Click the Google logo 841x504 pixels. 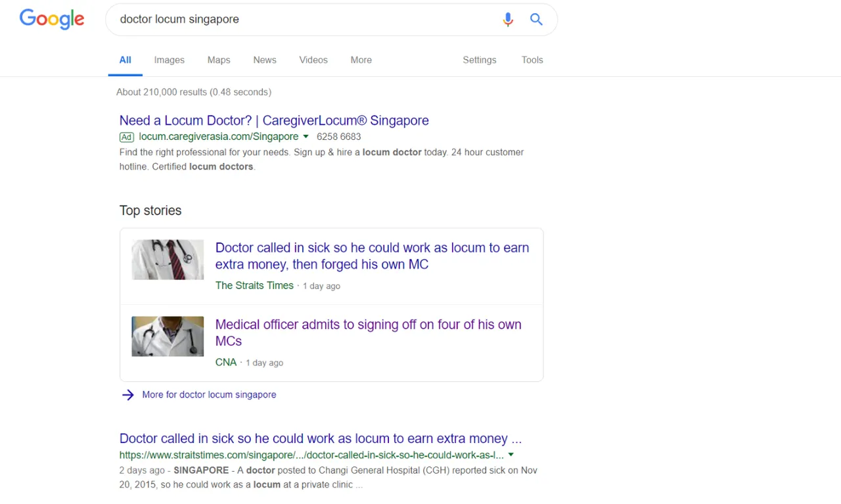pos(52,19)
